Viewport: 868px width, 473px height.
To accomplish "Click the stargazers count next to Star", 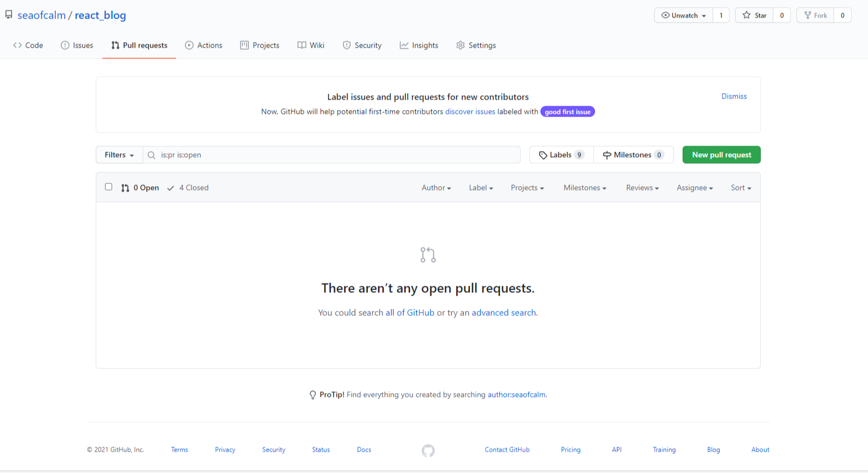I will click(782, 15).
